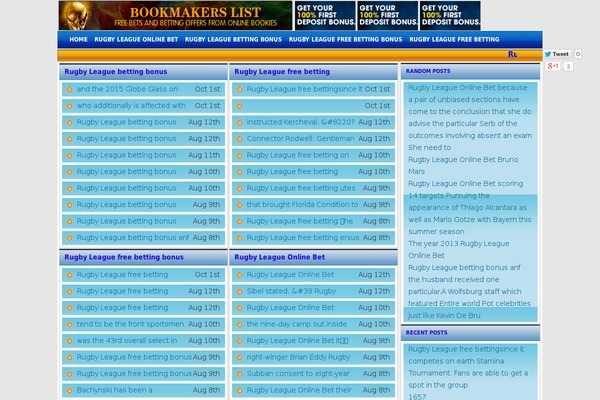
Task: Open Rugby League Betting Bonus menu item
Action: coord(233,39)
